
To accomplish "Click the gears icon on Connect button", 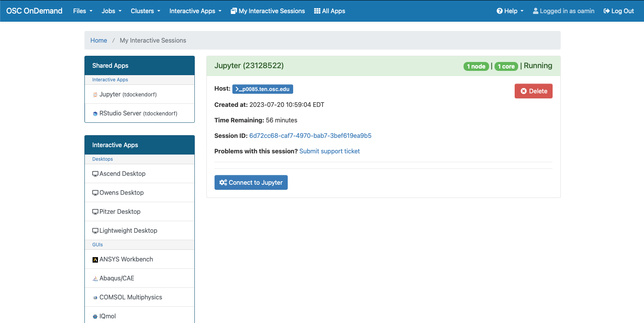I will pos(223,182).
